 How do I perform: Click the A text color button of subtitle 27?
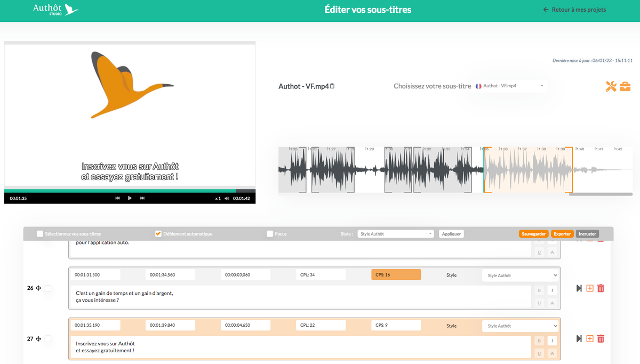[552, 353]
